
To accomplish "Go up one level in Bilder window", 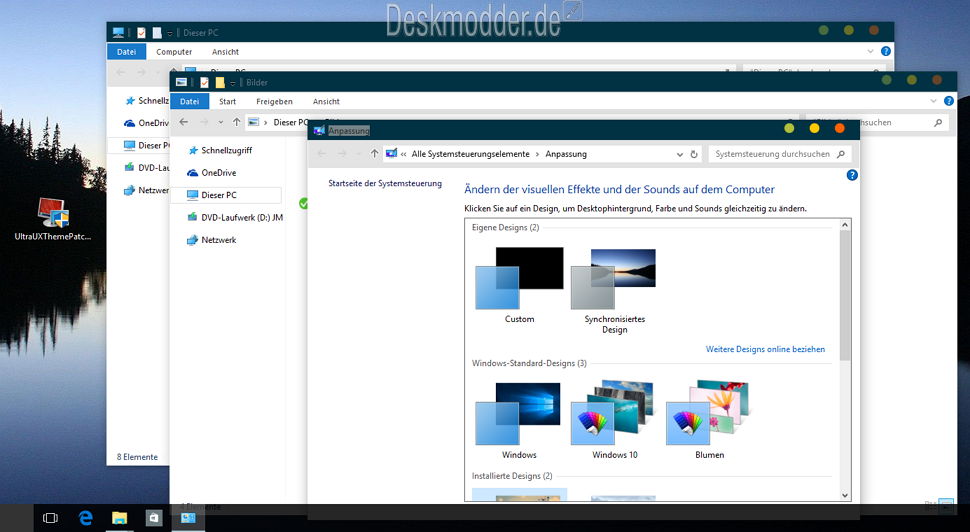I will point(236,122).
